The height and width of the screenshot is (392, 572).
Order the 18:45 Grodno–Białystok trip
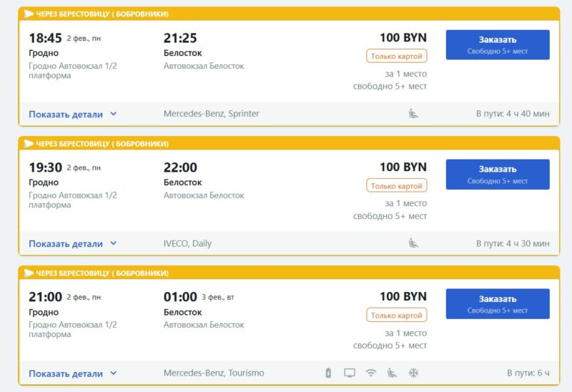(x=497, y=44)
